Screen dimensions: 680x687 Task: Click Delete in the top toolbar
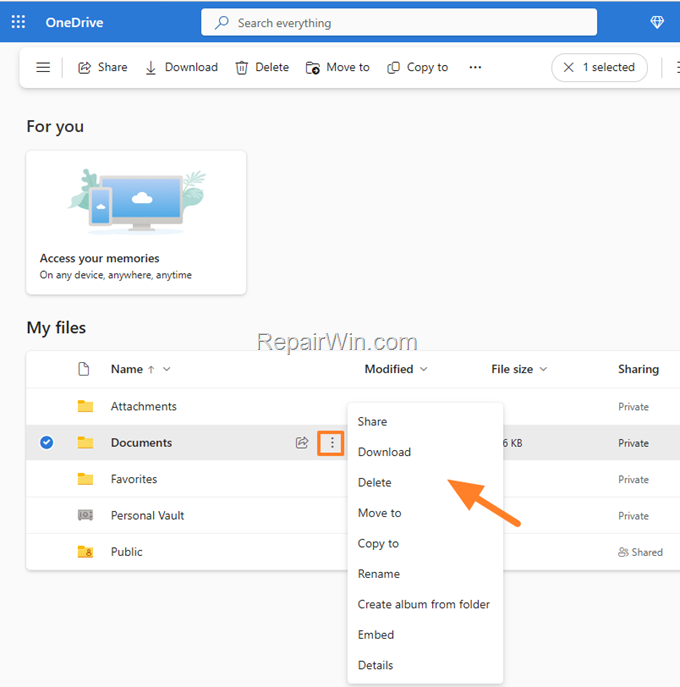(262, 67)
